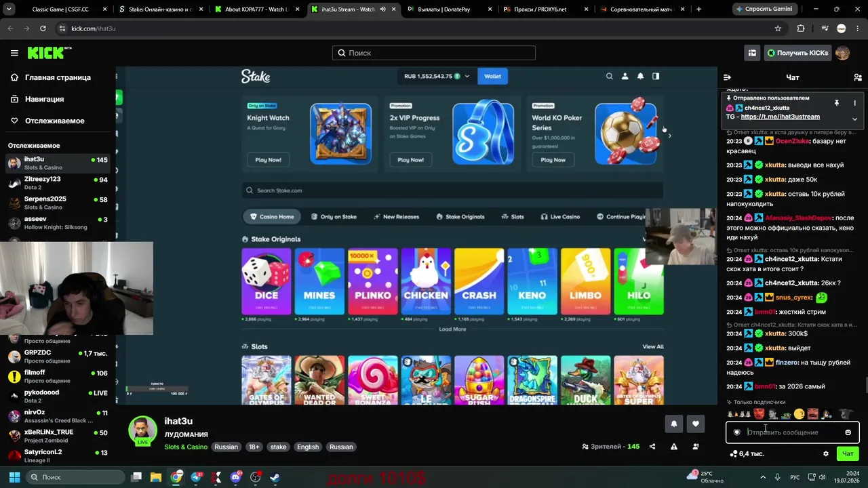The width and height of the screenshot is (868, 488).
Task: Follow ihat3u with the heart button
Action: pyautogui.click(x=695, y=424)
